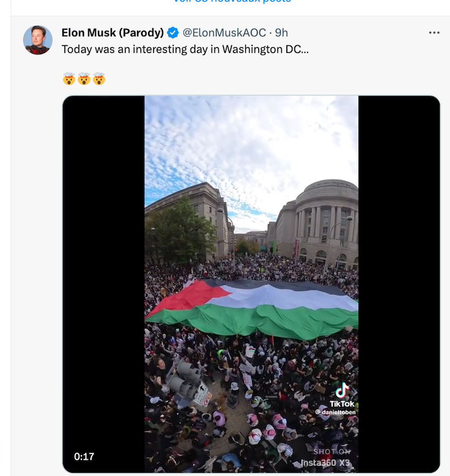450x476 pixels.
Task: Open the Elon Musk (Parody) profile name
Action: [113, 33]
